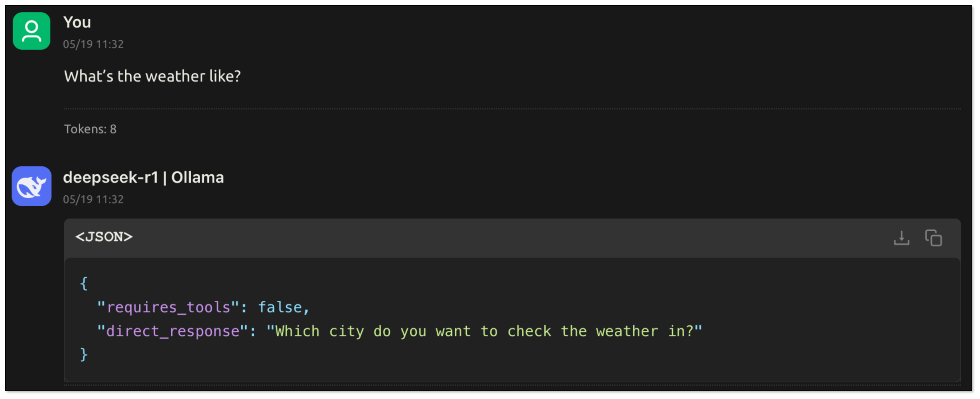Click the "You" sender name
The image size is (980, 399).
[77, 22]
